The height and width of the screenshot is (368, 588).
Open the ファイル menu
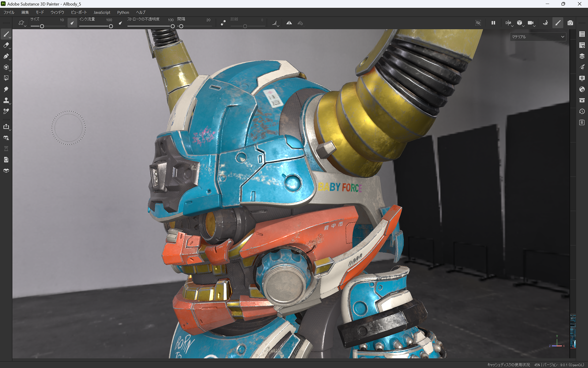click(9, 12)
